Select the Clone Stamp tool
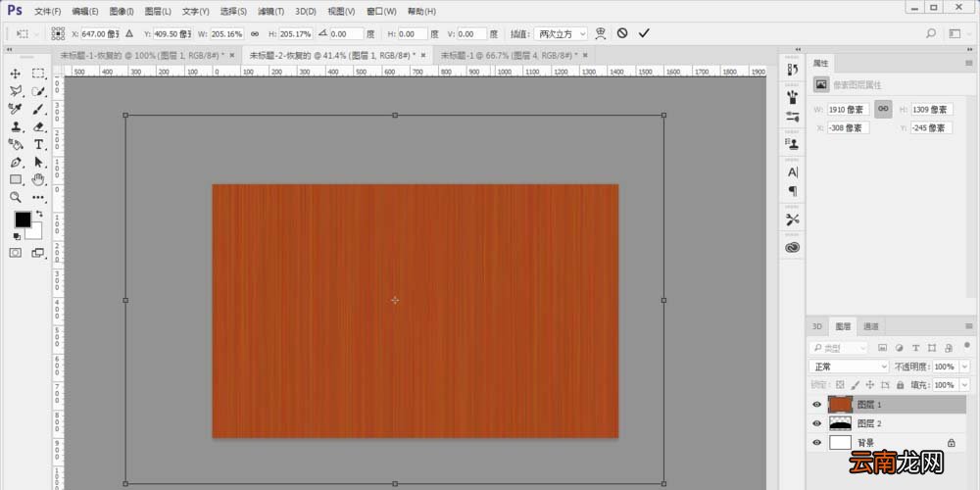The height and width of the screenshot is (490, 980). coord(15,126)
